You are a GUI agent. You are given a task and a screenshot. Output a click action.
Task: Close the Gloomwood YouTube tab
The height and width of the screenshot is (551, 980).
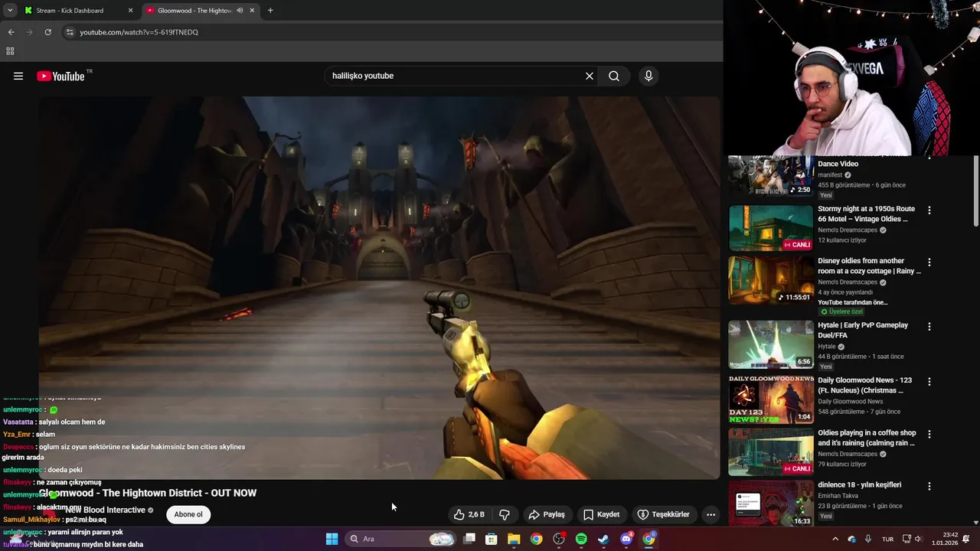252,11
